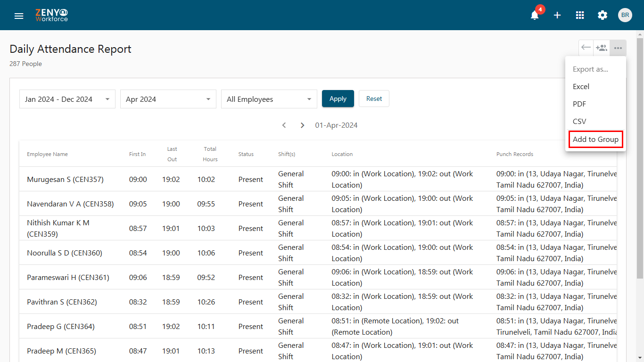Click the Shift(s) column header

tap(287, 154)
